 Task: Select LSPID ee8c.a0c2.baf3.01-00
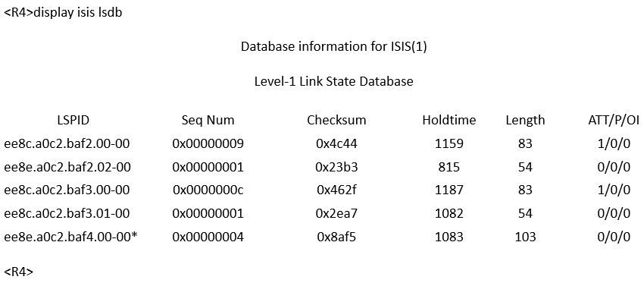[67, 213]
